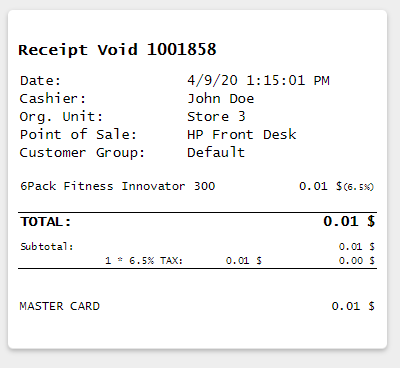
Task: Click the tax amount 0.00 $
Action: click(x=357, y=260)
